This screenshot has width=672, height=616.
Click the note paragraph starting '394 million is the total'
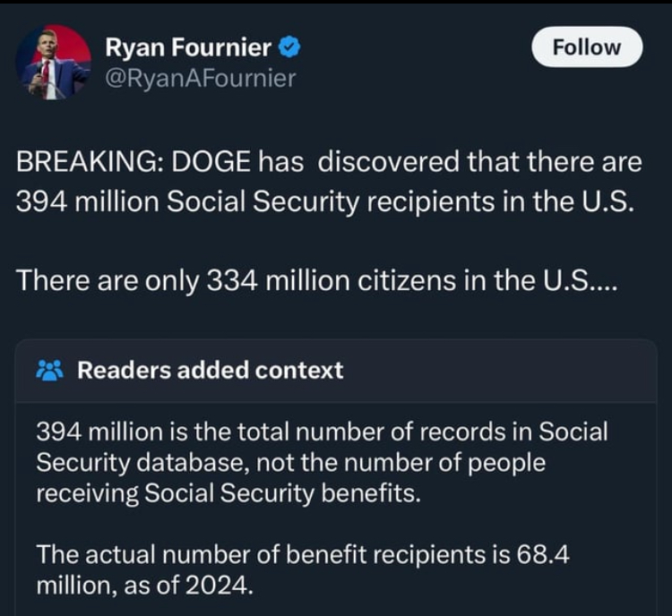322,462
